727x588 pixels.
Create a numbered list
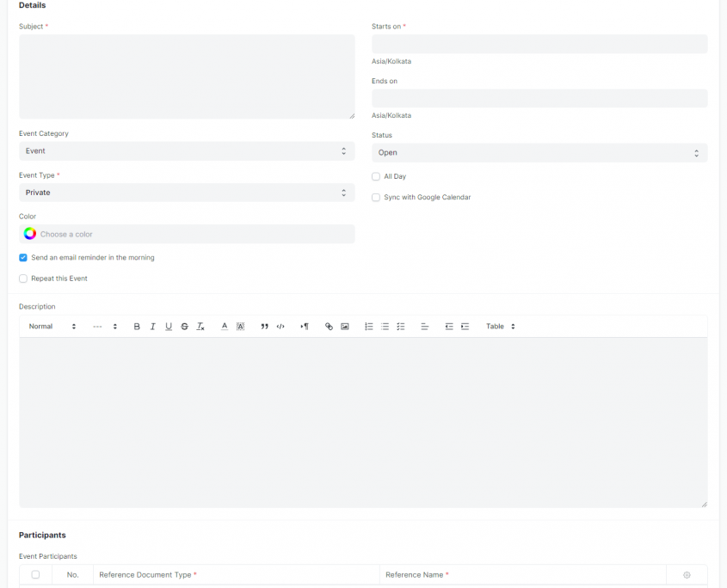pyautogui.click(x=368, y=326)
